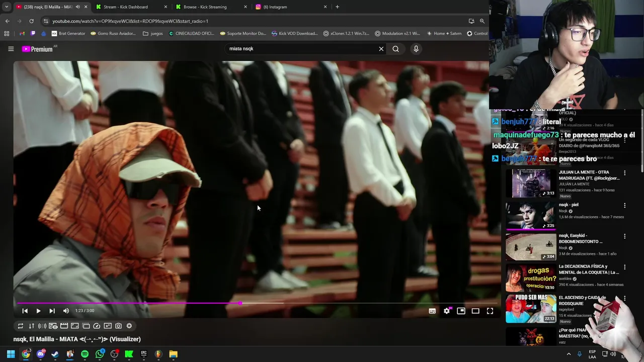The width and height of the screenshot is (644, 362).
Task: Open 'EL ASCENSO y CAIDA de RODSQUARE' title
Action: click(x=582, y=301)
